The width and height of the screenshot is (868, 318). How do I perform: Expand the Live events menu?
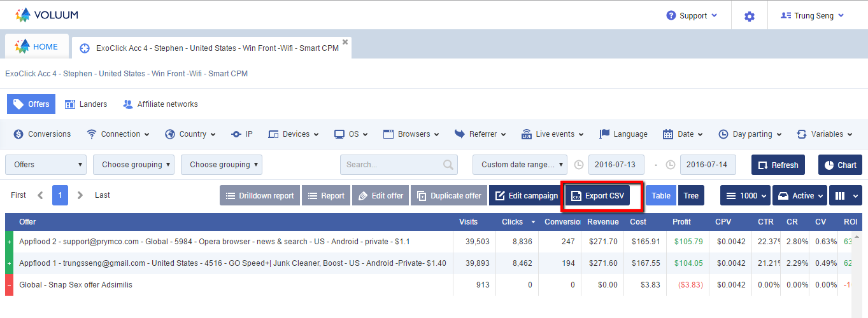click(552, 134)
